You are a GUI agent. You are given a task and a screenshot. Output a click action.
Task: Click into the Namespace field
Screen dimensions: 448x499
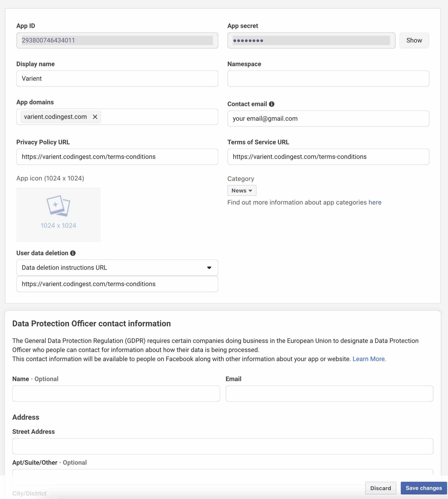(x=328, y=79)
